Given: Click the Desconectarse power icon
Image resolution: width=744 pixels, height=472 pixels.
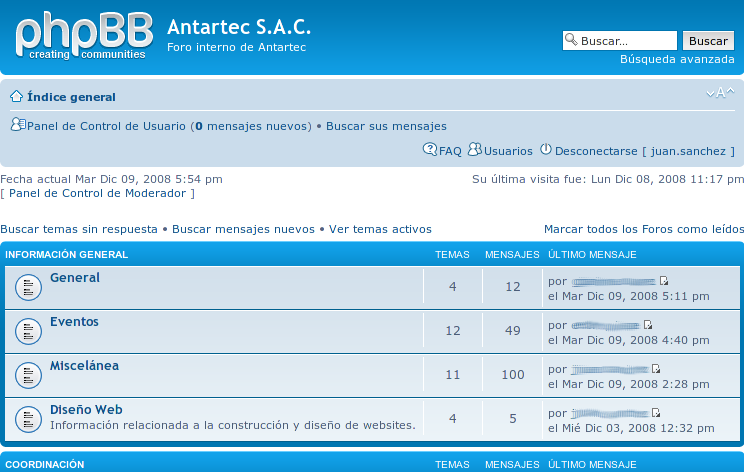Looking at the screenshot, I should (546, 149).
